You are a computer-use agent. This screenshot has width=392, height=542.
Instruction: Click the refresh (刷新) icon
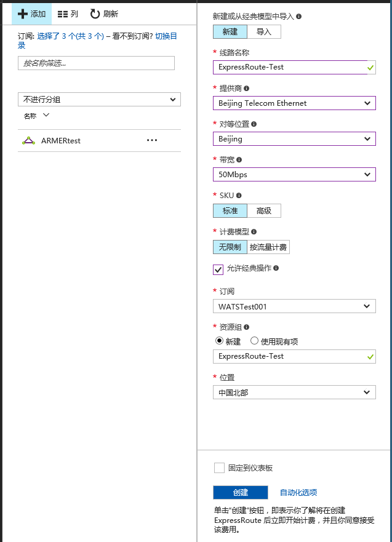click(95, 14)
